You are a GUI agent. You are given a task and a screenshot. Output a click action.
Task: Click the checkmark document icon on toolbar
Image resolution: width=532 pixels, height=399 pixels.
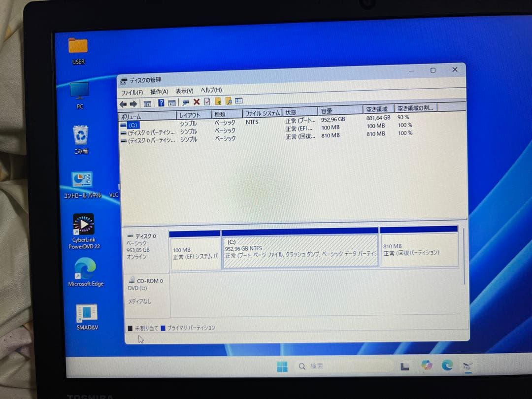point(207,102)
